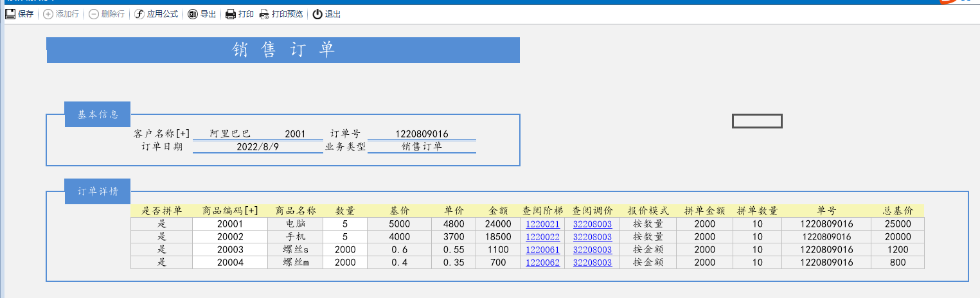Open 打印预览 (Print preview) icon
The height and width of the screenshot is (298, 980).
[264, 14]
